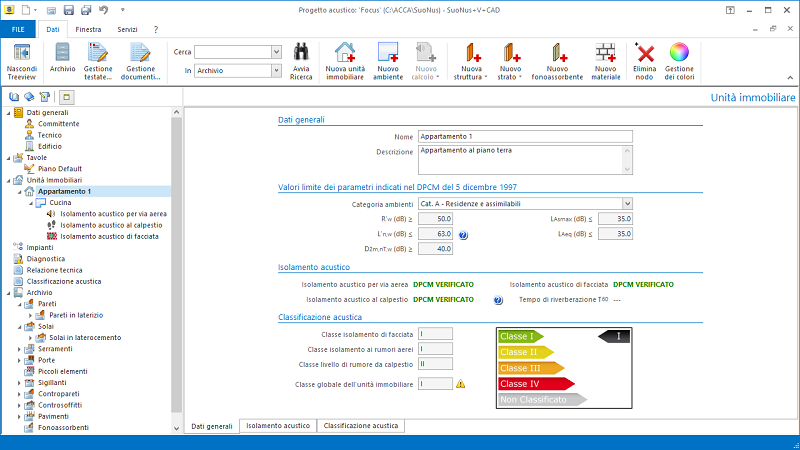The height and width of the screenshot is (450, 800).
Task: Open the FILE menu
Action: point(18,30)
